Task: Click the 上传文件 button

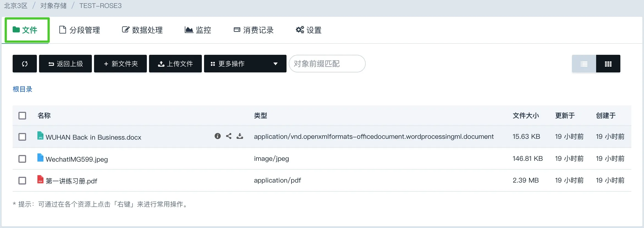Action: [175, 64]
